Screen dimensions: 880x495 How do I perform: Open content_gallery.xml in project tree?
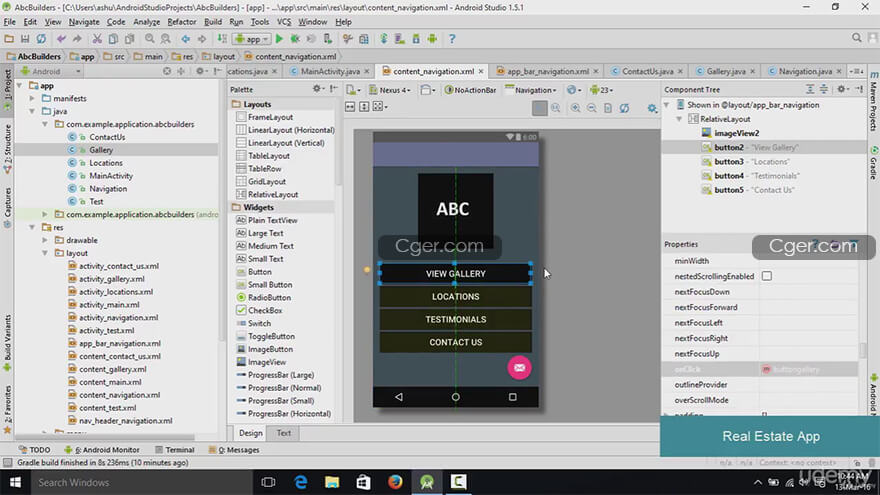pyautogui.click(x=112, y=369)
